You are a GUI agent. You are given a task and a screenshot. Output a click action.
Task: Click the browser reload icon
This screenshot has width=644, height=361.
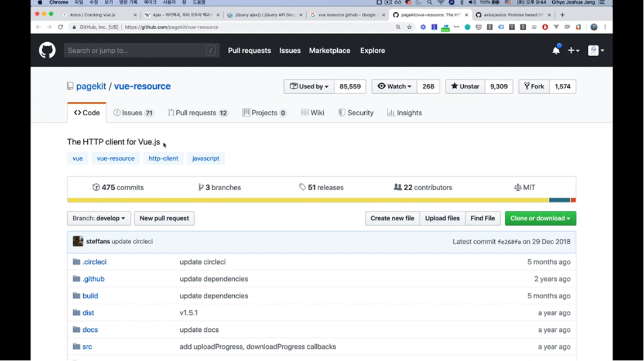pyautogui.click(x=61, y=27)
